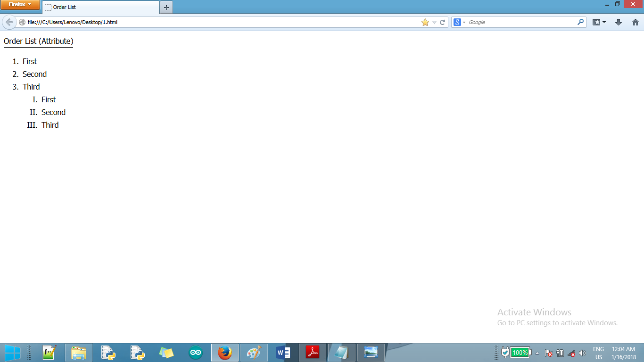
Task: Switch to Notepad in the taskbar
Action: [x=342, y=353]
